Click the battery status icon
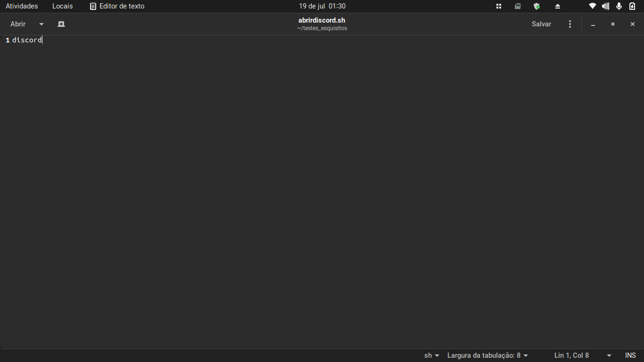The width and height of the screenshot is (644, 362). (x=632, y=6)
